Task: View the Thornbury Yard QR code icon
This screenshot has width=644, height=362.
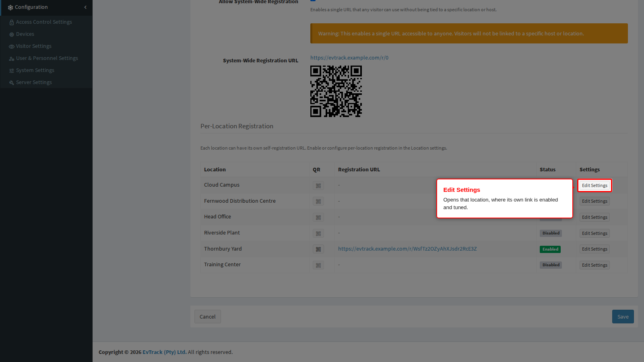Action: [318, 249]
